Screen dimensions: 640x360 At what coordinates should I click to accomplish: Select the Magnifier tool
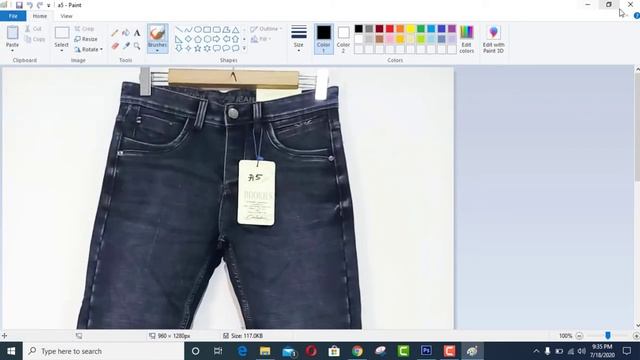point(137,46)
